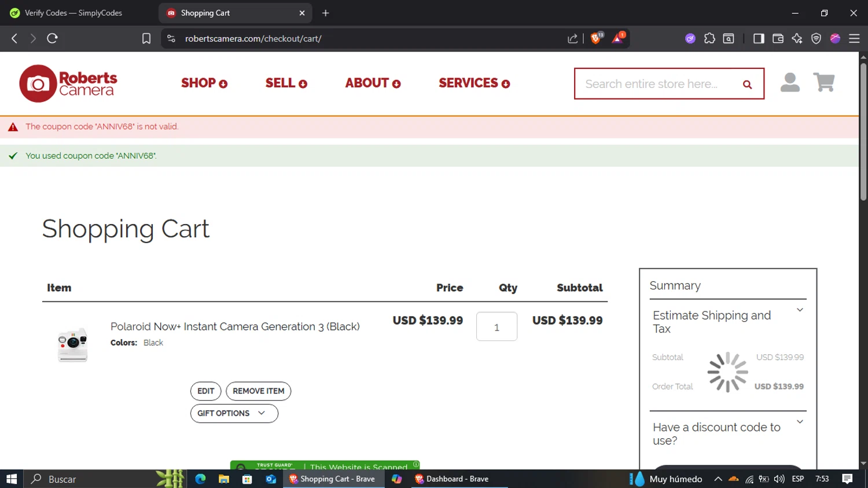Viewport: 868px width, 488px height.
Task: Toggle the browser sidebar panel icon
Action: [x=759, y=38]
